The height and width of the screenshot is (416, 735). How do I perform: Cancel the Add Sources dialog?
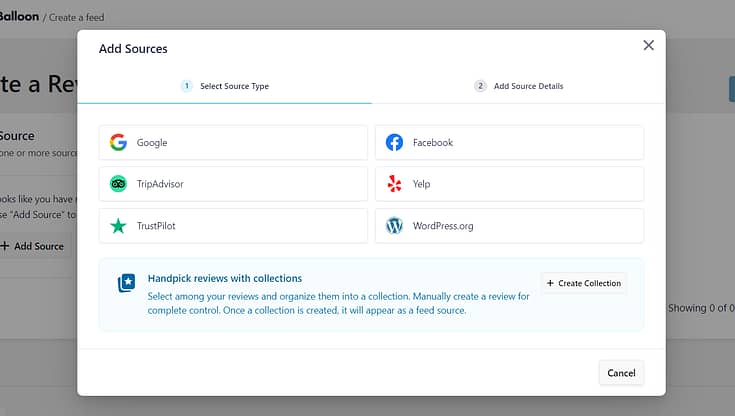(622, 373)
